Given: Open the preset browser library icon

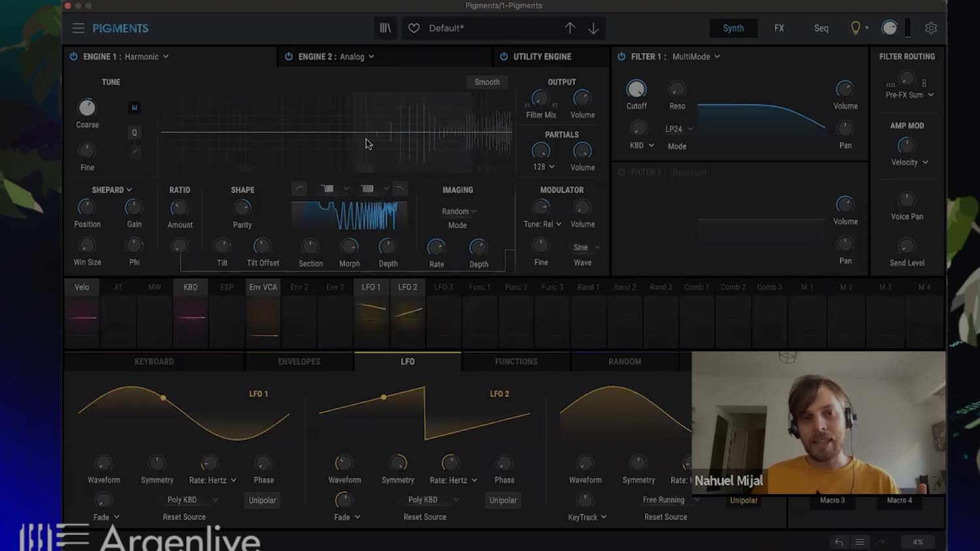Looking at the screenshot, I should tap(385, 28).
